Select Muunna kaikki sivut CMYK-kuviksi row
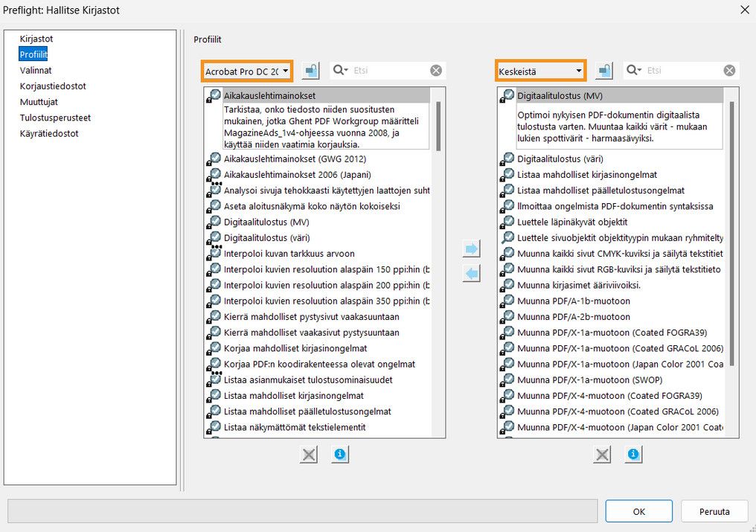Screen dimensions: 756x532 (x=620, y=254)
